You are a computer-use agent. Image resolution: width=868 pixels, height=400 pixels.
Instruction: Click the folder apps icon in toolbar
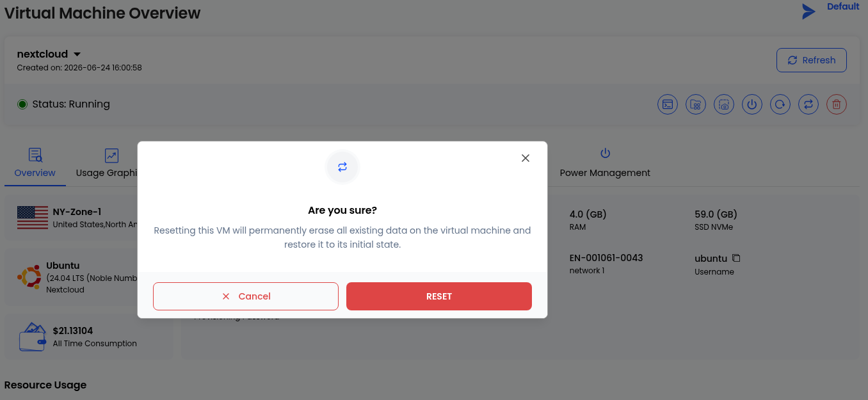point(696,104)
